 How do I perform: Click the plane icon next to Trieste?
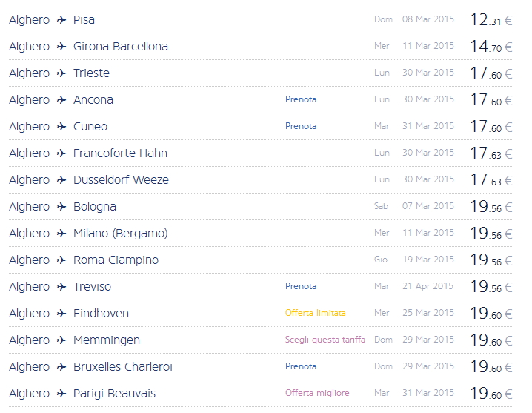[61, 73]
